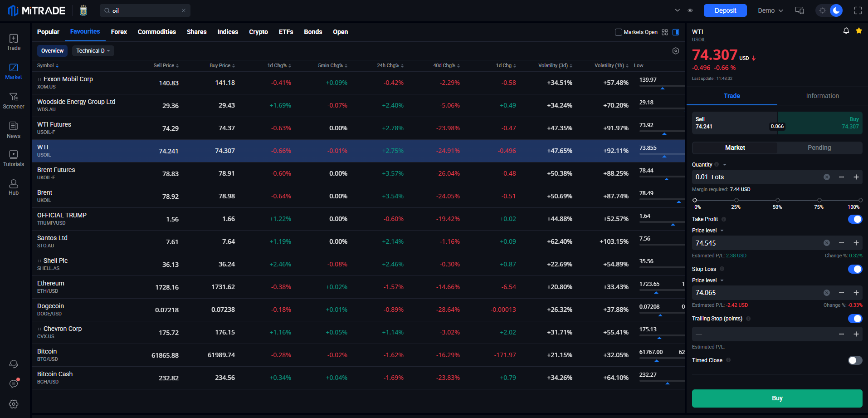Clear the stop loss price 74.065

827,293
